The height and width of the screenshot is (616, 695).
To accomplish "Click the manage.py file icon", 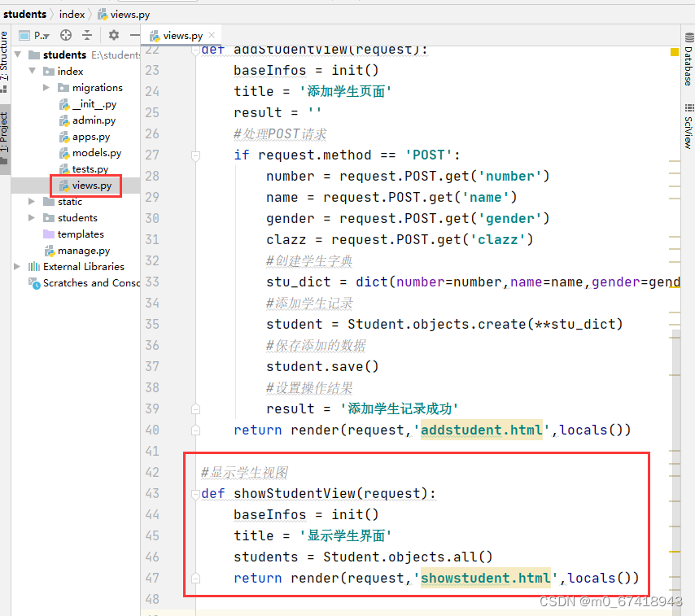I will 49,251.
